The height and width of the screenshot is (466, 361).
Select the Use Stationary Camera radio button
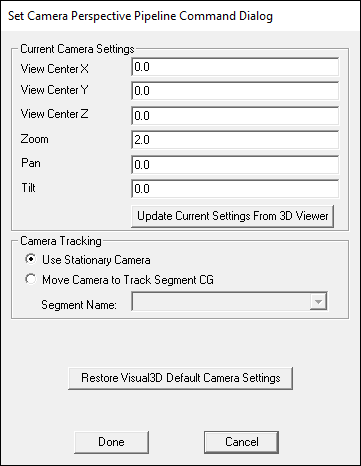click(x=31, y=259)
